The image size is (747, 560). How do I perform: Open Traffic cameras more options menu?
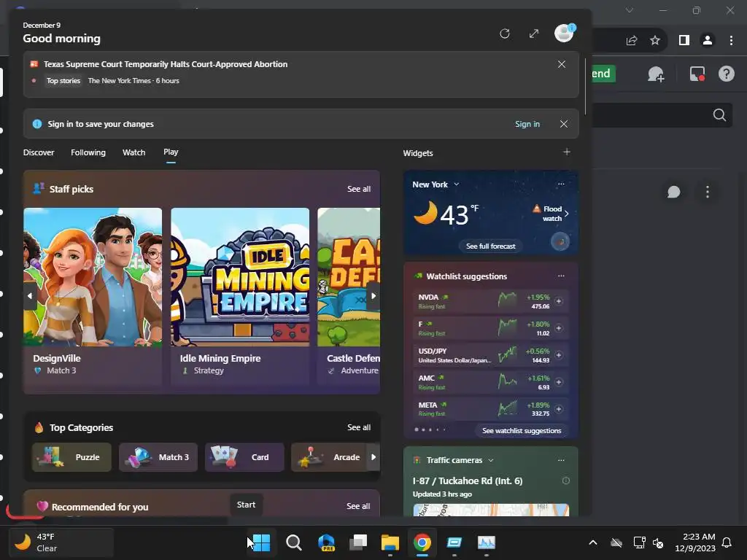(x=561, y=460)
